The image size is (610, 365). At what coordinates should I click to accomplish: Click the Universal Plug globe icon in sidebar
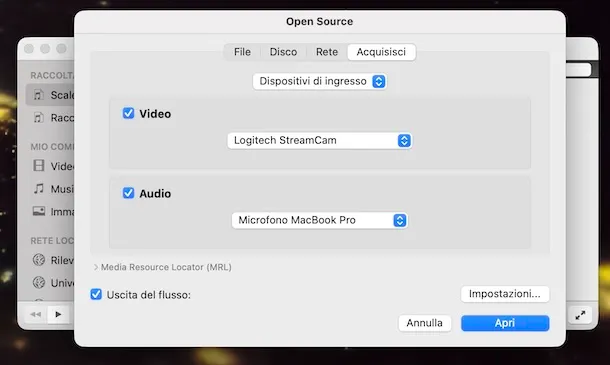[39, 283]
